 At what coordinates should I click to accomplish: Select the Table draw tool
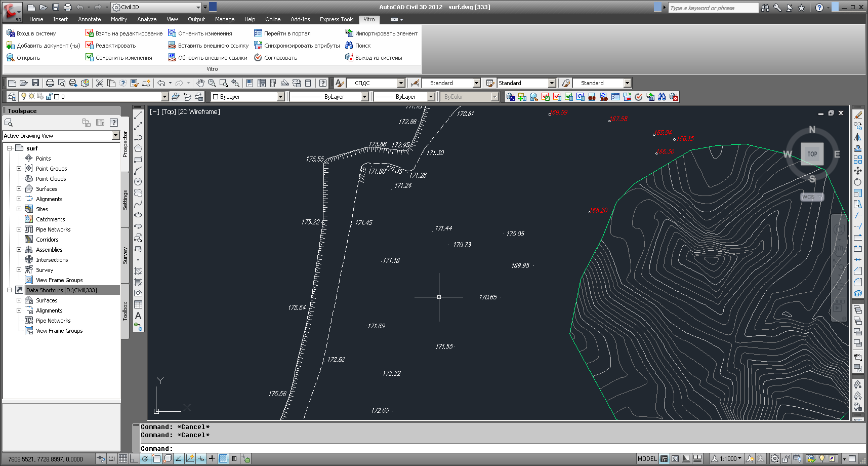click(x=138, y=304)
